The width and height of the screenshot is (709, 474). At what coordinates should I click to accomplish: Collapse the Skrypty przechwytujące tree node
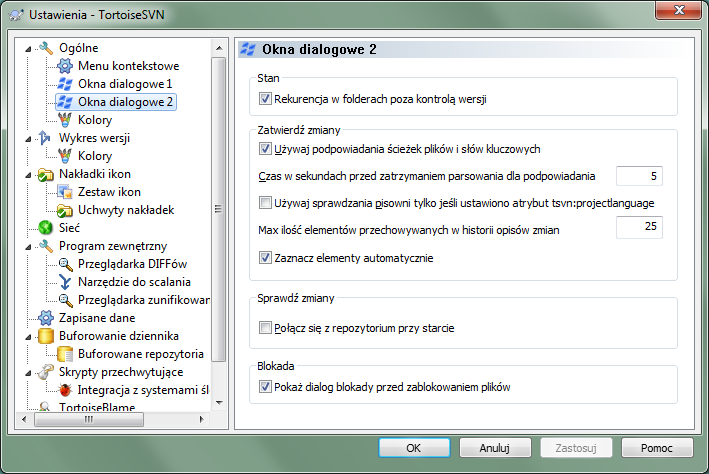tap(28, 373)
